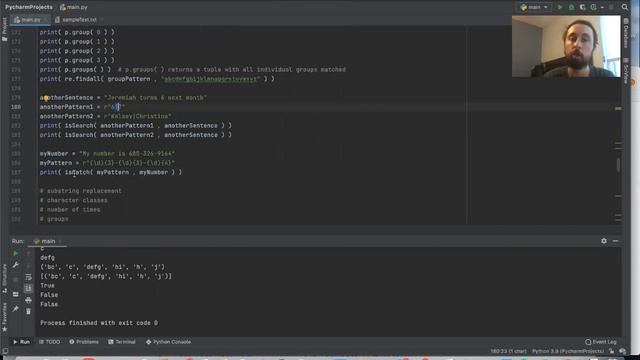This screenshot has height=360, width=640.
Task: Open the Event Log
Action: (600, 342)
